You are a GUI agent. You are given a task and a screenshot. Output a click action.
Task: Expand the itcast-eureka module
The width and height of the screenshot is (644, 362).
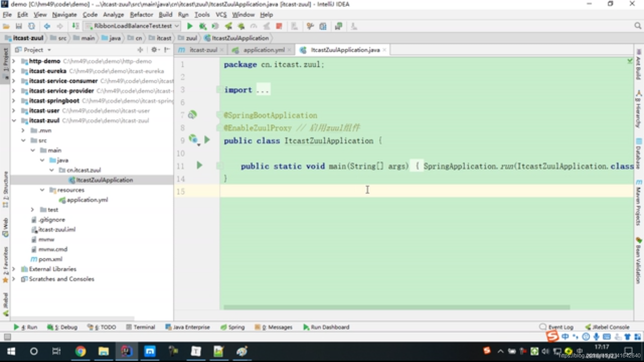pyautogui.click(x=13, y=71)
